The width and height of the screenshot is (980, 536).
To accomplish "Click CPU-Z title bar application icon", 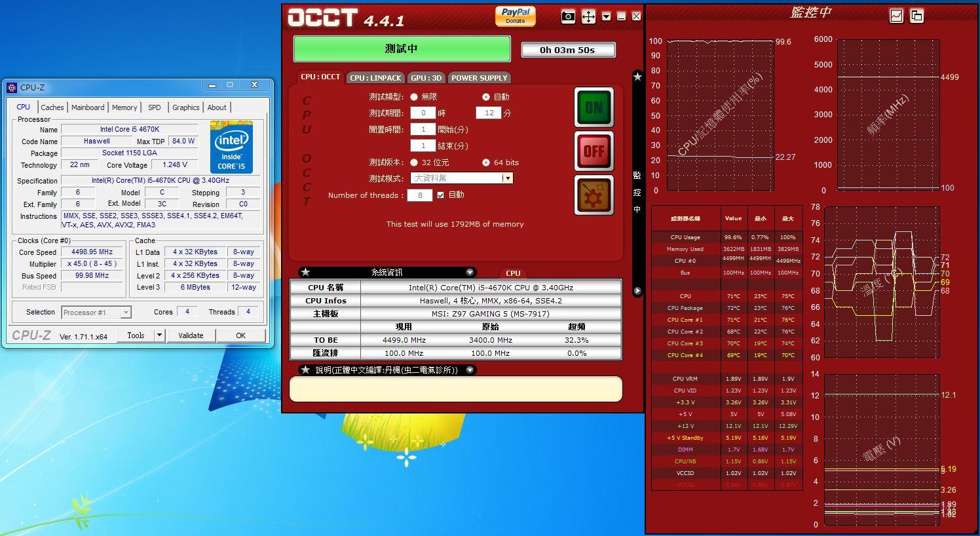I will click(11, 87).
